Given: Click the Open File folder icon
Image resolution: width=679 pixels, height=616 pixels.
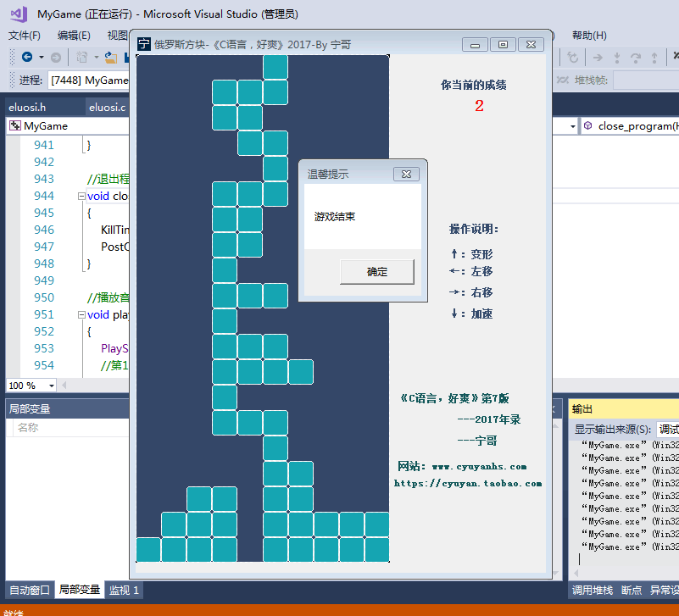Looking at the screenshot, I should [111, 57].
